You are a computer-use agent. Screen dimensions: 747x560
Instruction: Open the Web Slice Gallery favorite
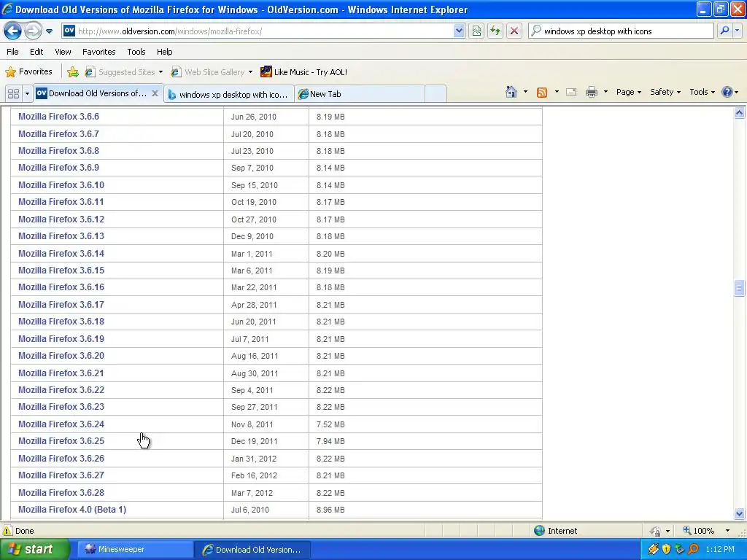click(x=212, y=72)
